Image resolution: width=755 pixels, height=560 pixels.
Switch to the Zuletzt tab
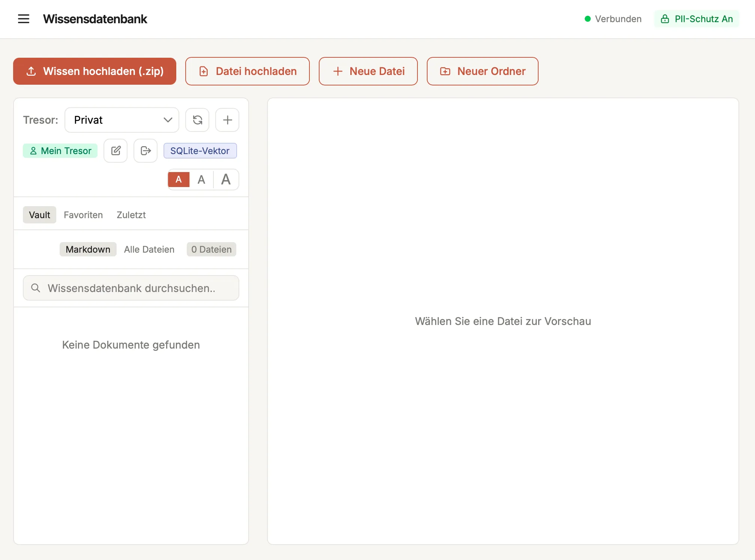[131, 215]
